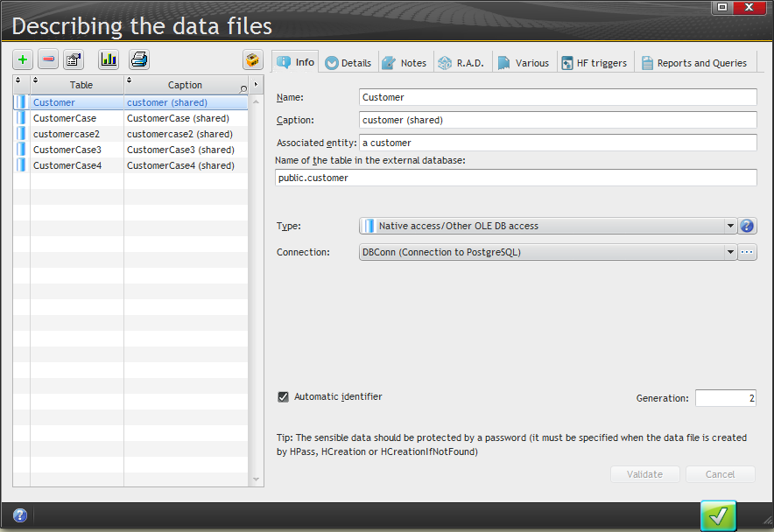Click the Cancel button
This screenshot has height=532, width=774.
tap(721, 474)
